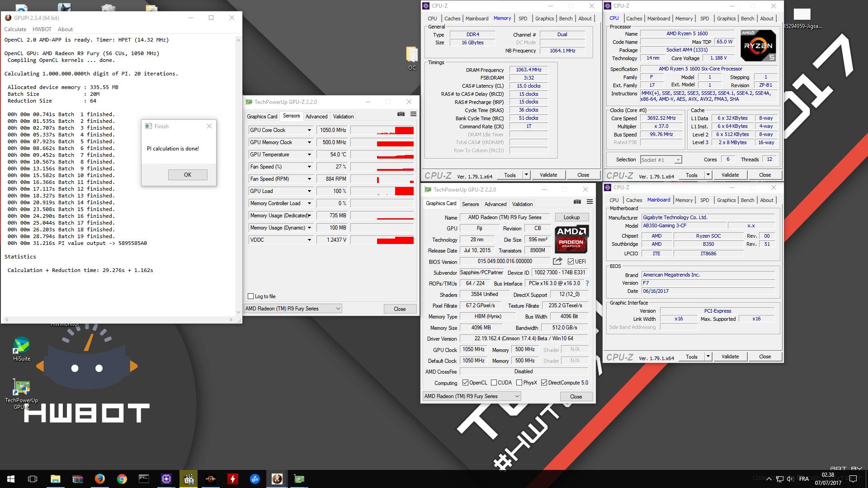The image size is (868, 488).
Task: Open TechPowerUp GPU-Z desktop shortcut
Action: click(x=21, y=394)
